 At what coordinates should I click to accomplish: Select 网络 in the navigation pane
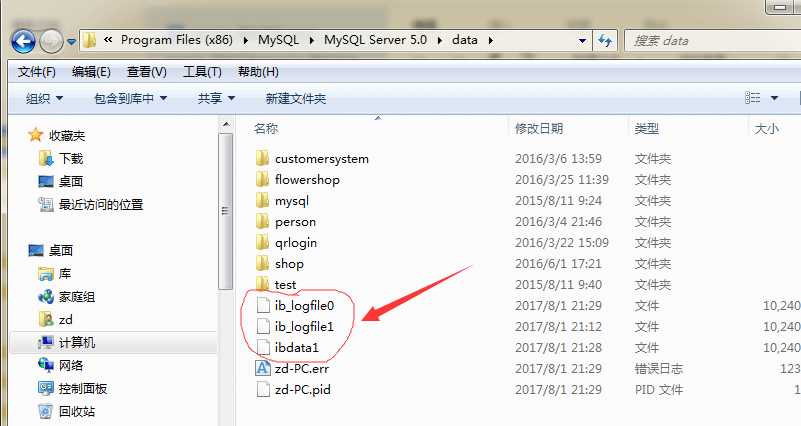point(70,366)
